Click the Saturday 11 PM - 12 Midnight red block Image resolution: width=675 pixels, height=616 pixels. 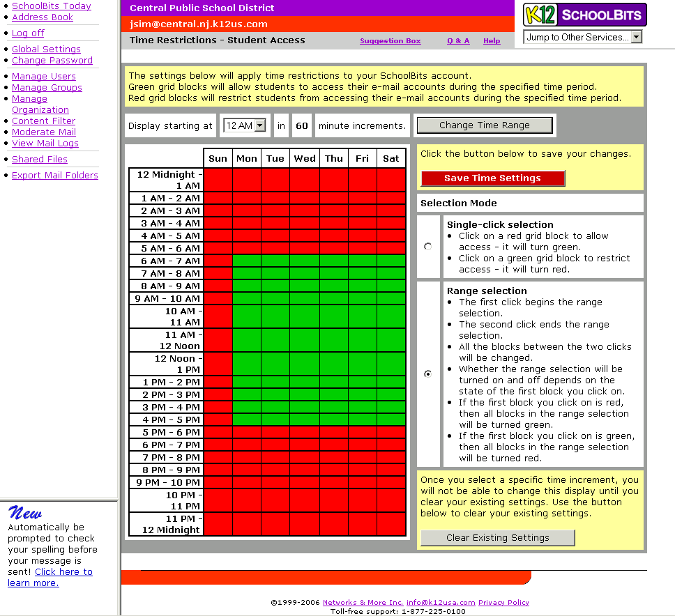click(391, 524)
